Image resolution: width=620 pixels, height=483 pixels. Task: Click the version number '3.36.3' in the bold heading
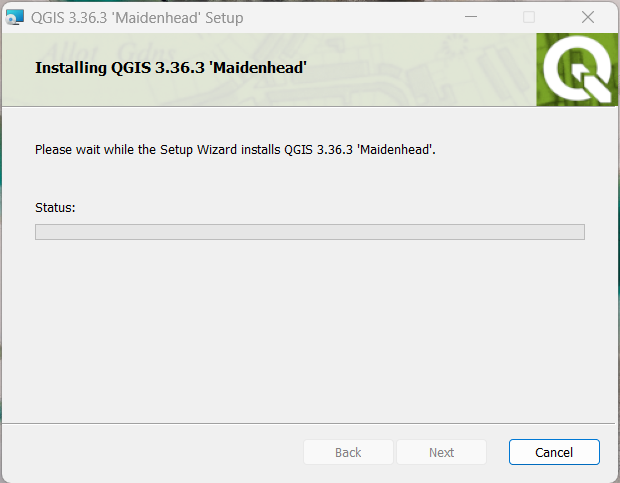(180, 68)
